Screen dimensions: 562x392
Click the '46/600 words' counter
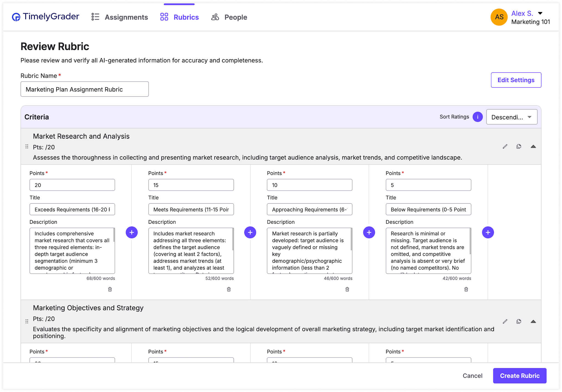coord(338,278)
